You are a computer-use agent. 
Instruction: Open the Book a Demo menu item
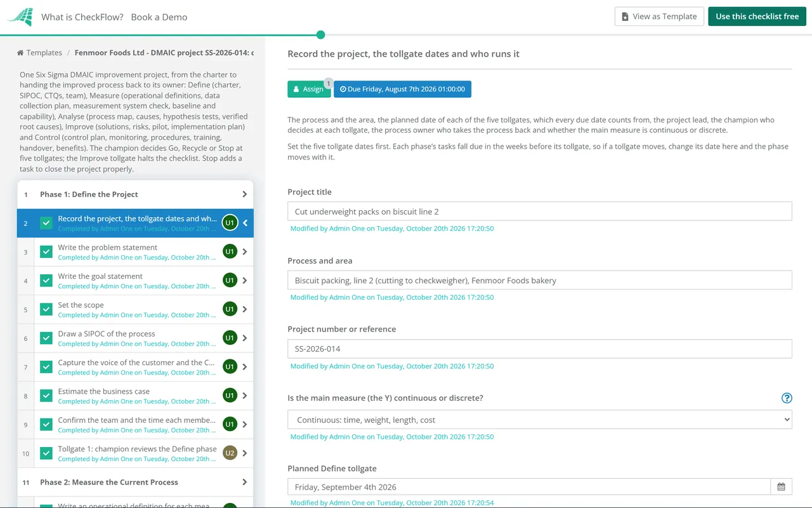point(159,17)
